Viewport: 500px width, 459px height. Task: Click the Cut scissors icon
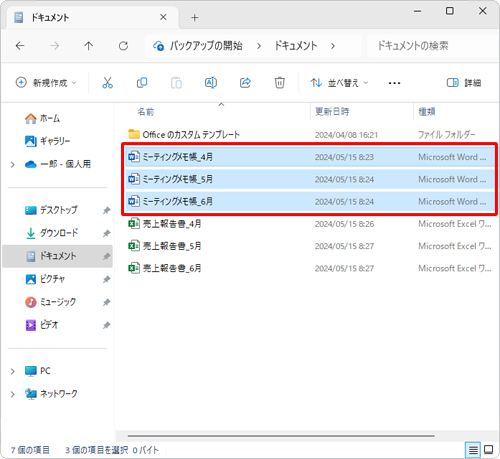(x=107, y=83)
